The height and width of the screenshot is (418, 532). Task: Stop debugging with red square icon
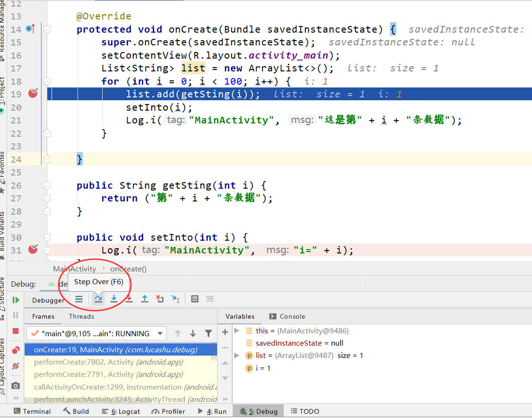click(16, 331)
